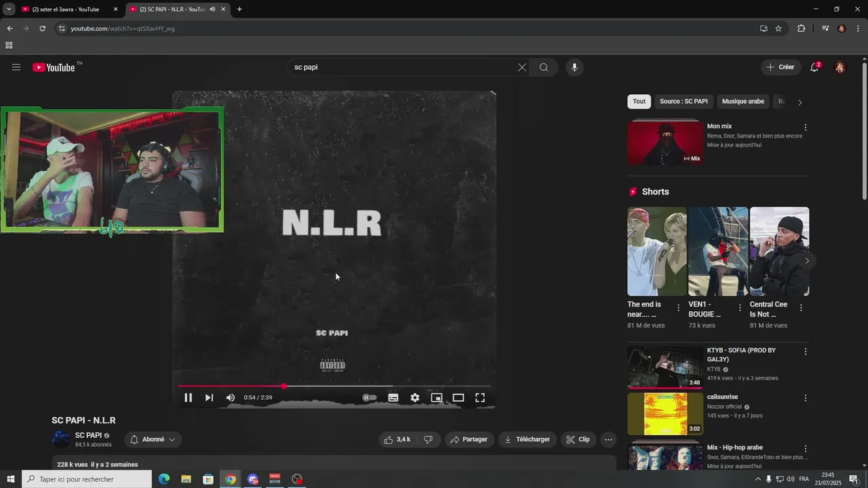Share the video with Partager
The image size is (868, 488).
pos(469,439)
